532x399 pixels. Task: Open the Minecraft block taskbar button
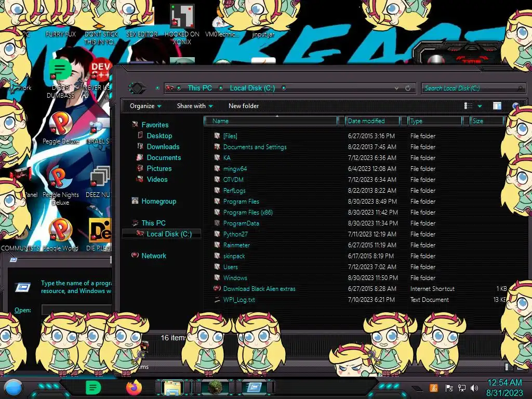point(215,388)
